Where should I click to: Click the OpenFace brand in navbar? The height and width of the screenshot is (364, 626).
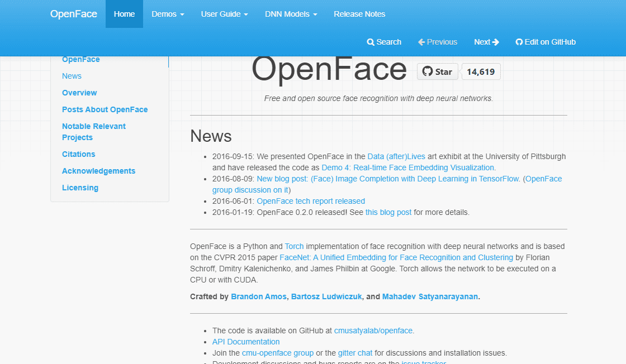tap(73, 14)
